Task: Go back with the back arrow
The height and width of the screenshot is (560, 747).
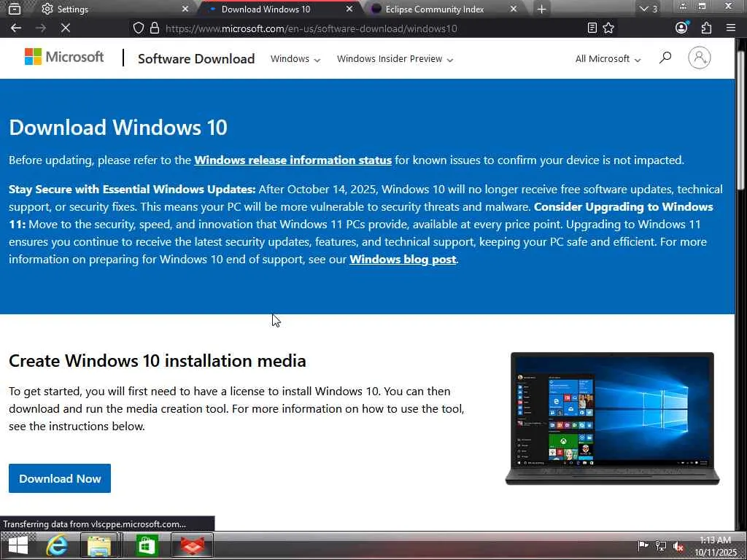Action: (16, 28)
